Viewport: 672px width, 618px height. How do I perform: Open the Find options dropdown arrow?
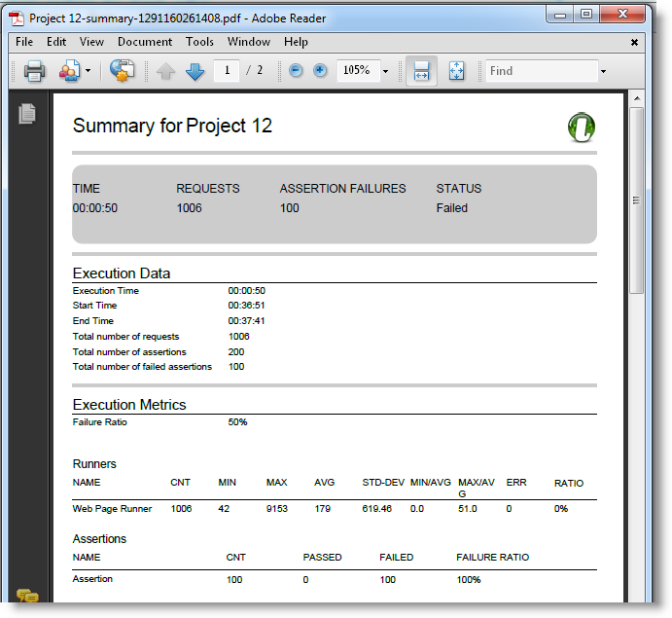click(x=603, y=72)
